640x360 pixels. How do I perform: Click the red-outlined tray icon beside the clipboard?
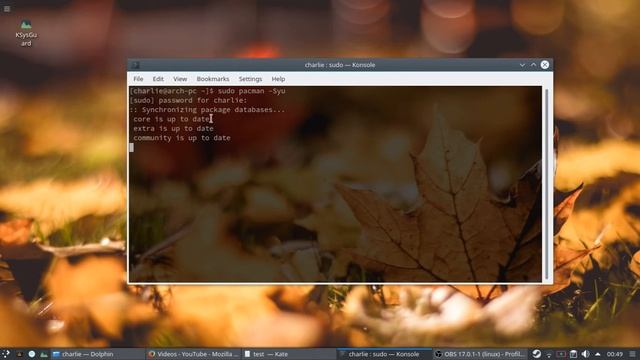coord(561,354)
